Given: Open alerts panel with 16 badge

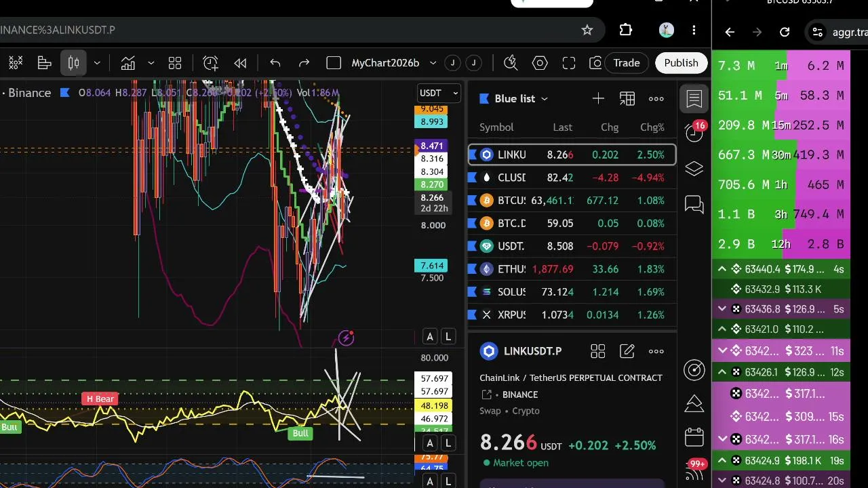Looking at the screenshot, I should 694,131.
